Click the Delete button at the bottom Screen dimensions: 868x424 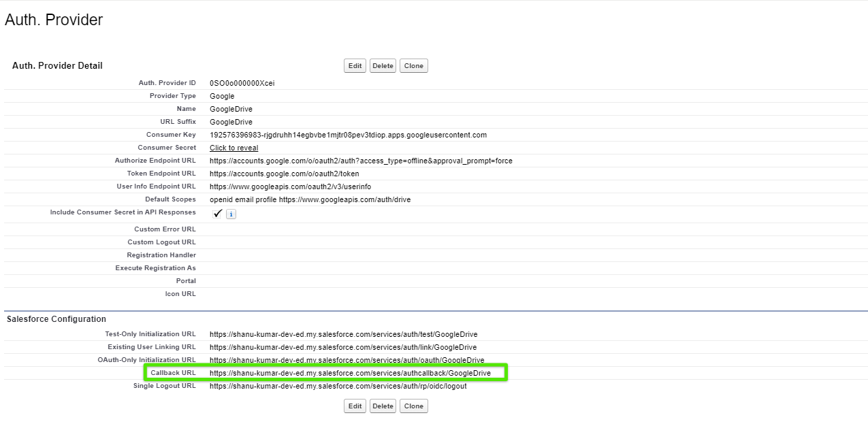383,406
